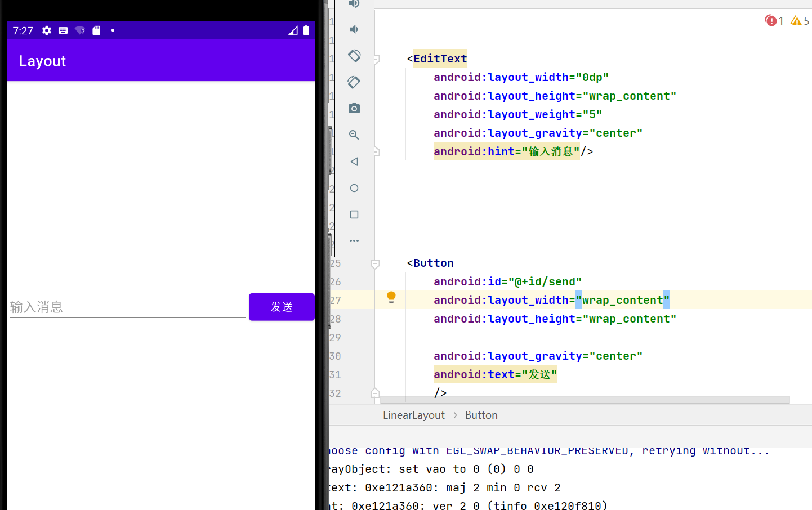This screenshot has height=510, width=812.
Task: Rotate the emulator right
Action: click(354, 82)
